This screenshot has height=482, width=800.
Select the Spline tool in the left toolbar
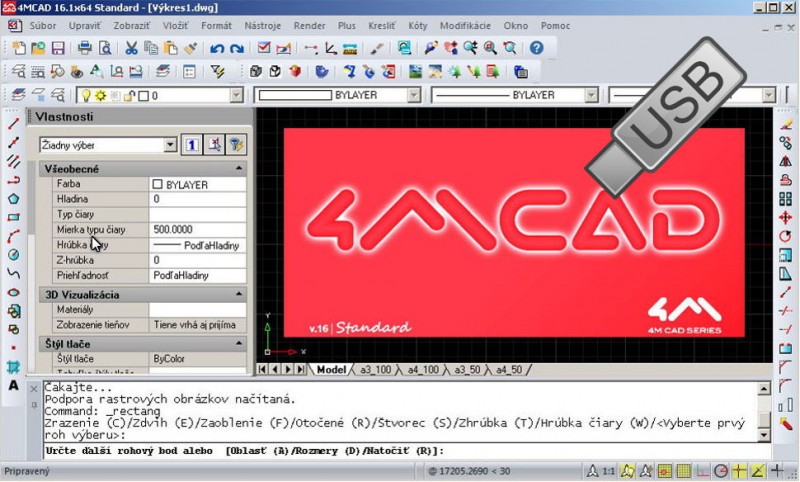click(13, 273)
